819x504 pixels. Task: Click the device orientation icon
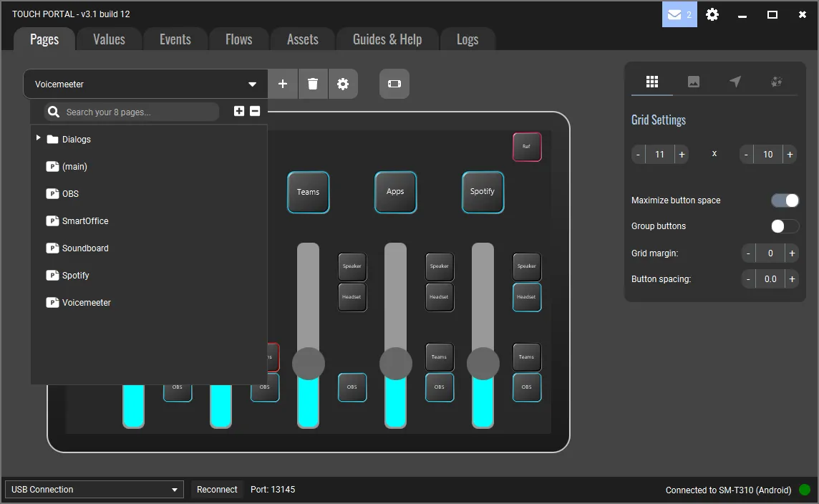pos(394,84)
